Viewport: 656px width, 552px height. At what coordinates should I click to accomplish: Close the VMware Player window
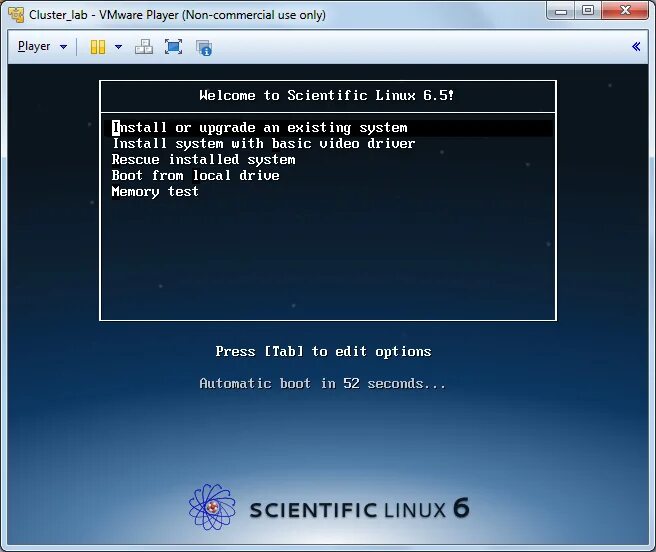[625, 11]
